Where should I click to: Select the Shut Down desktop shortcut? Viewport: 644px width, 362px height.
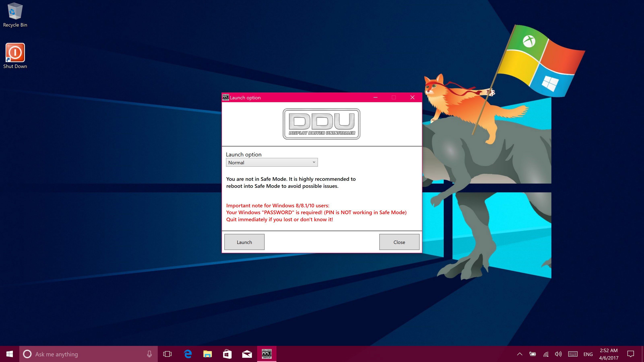15,56
